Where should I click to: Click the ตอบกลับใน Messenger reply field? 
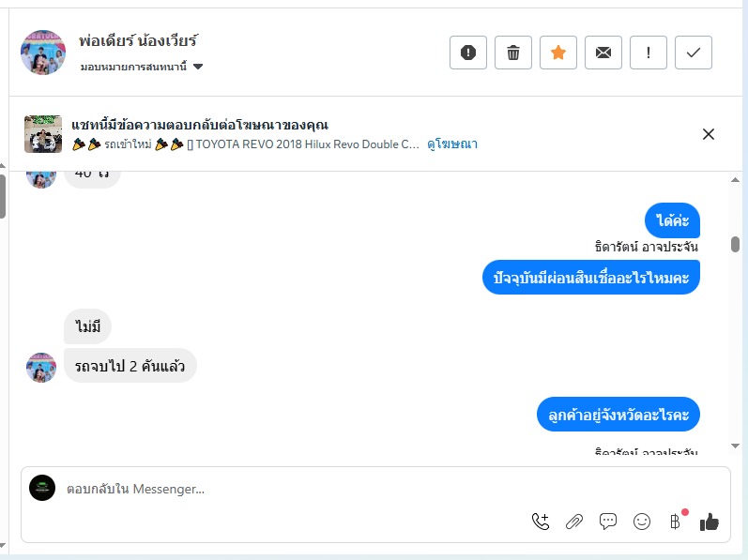282,489
